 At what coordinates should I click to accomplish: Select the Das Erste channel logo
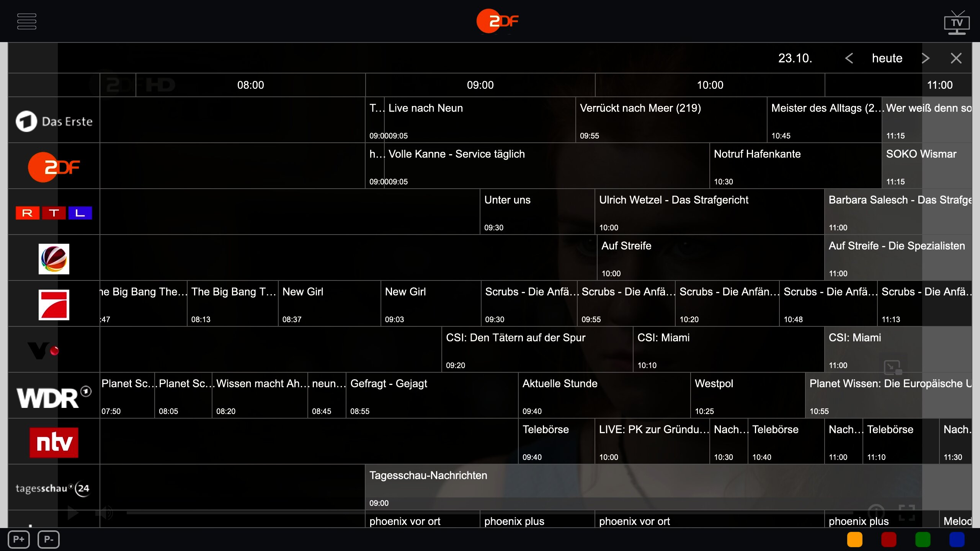click(x=54, y=121)
